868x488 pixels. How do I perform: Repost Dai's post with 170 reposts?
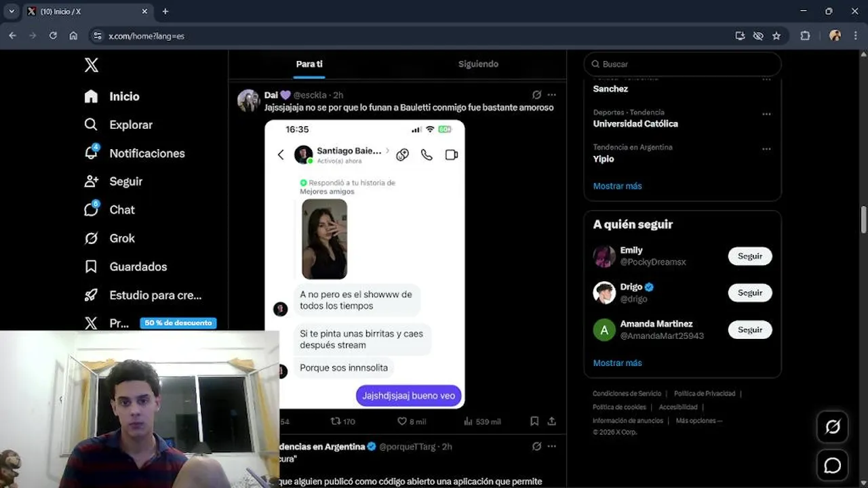coord(342,421)
